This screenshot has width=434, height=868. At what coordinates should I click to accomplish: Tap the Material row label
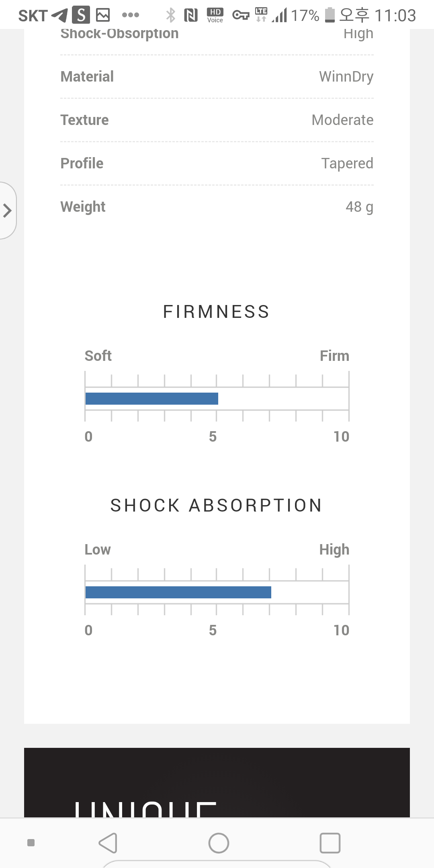(87, 76)
